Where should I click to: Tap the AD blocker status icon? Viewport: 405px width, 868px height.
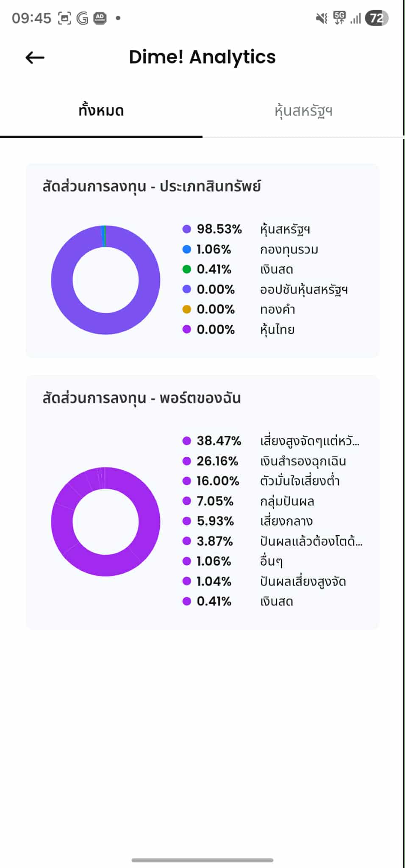click(x=100, y=18)
